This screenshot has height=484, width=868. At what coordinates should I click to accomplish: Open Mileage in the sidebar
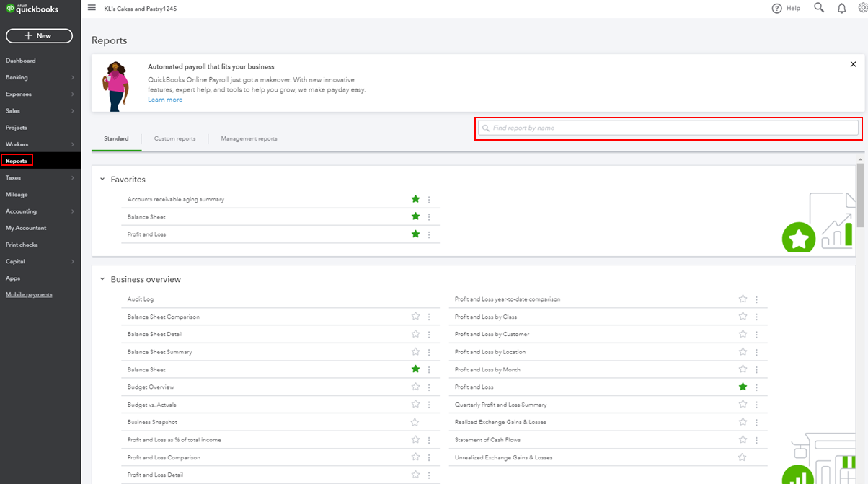point(17,195)
